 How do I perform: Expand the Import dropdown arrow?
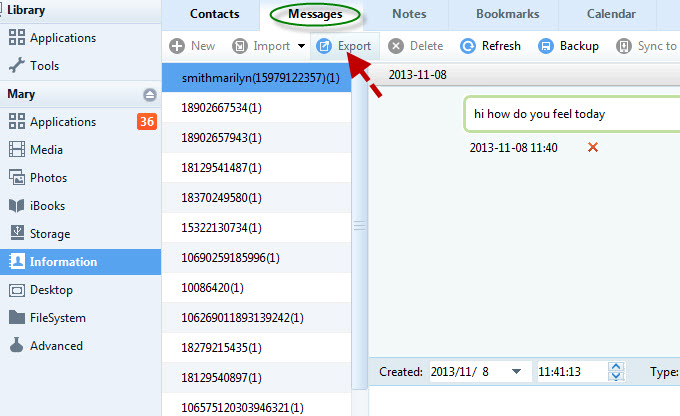click(x=301, y=46)
